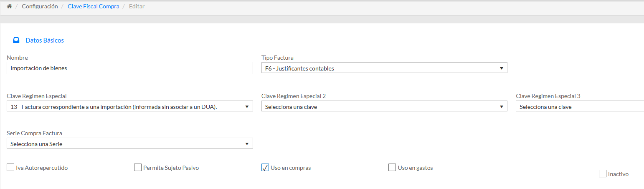
Task: Open the Tipo Factura dropdown
Action: pos(384,68)
